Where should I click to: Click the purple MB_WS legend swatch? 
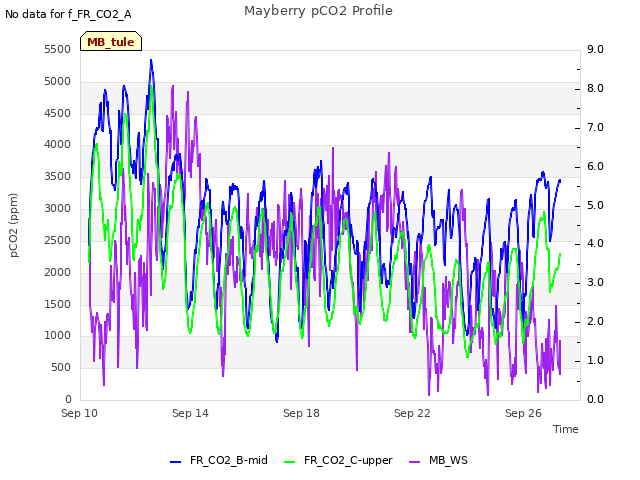pyautogui.click(x=414, y=462)
